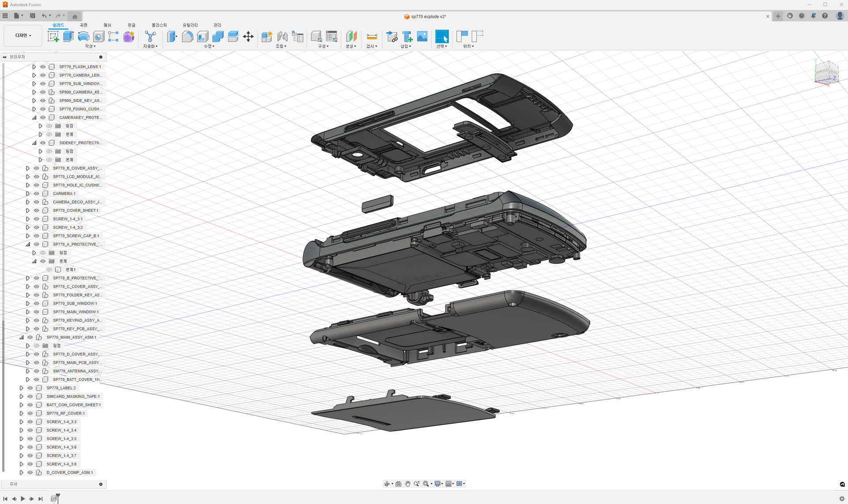848x504 pixels.
Task: Select the Shell tool icon
Action: (203, 36)
